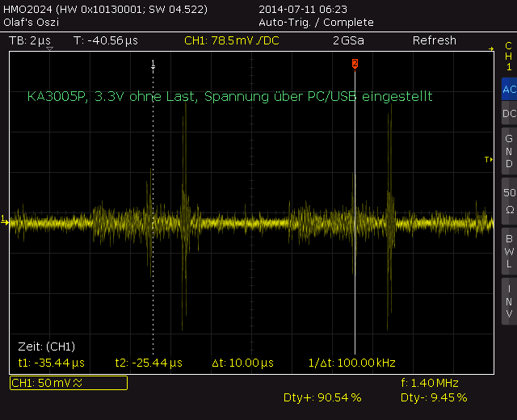Click the trigger level T arrow marker
517x420 pixels.
489,160
